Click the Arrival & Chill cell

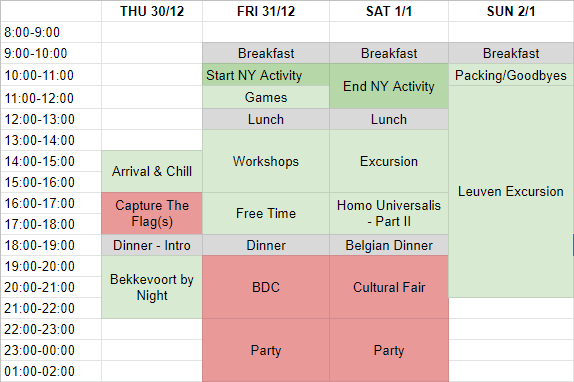click(x=152, y=171)
